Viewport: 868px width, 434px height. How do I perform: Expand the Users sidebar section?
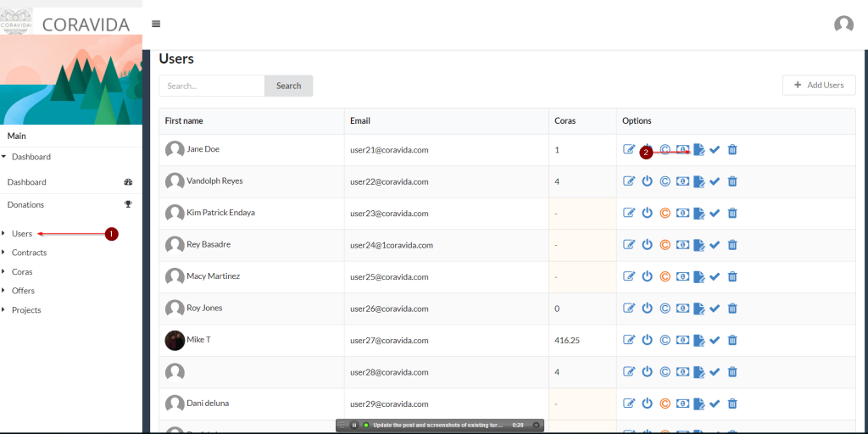tap(22, 233)
